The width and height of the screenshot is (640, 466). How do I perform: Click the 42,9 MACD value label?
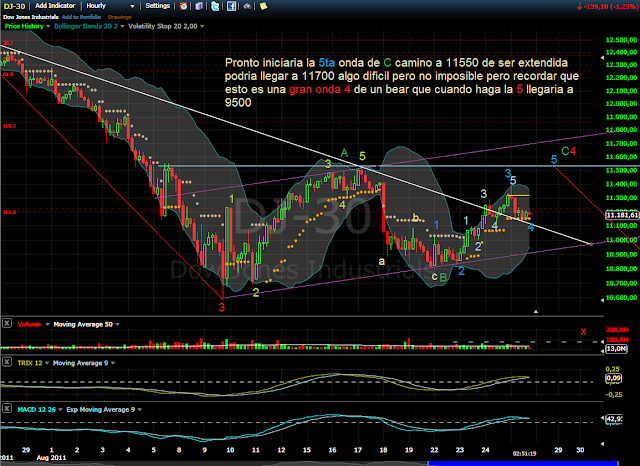pyautogui.click(x=613, y=419)
